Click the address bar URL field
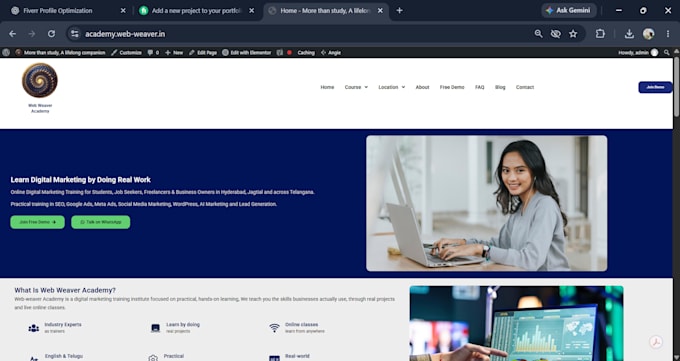680x361 pixels. [304, 34]
